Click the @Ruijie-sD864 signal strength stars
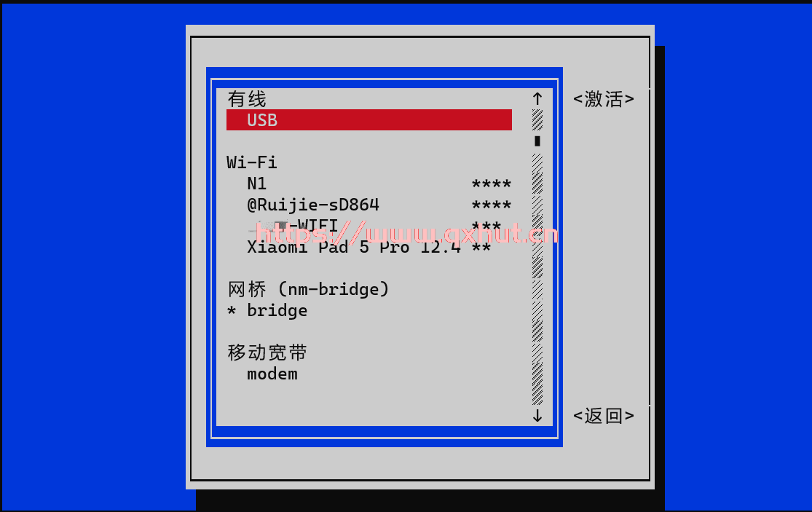The image size is (812, 512). (x=491, y=205)
